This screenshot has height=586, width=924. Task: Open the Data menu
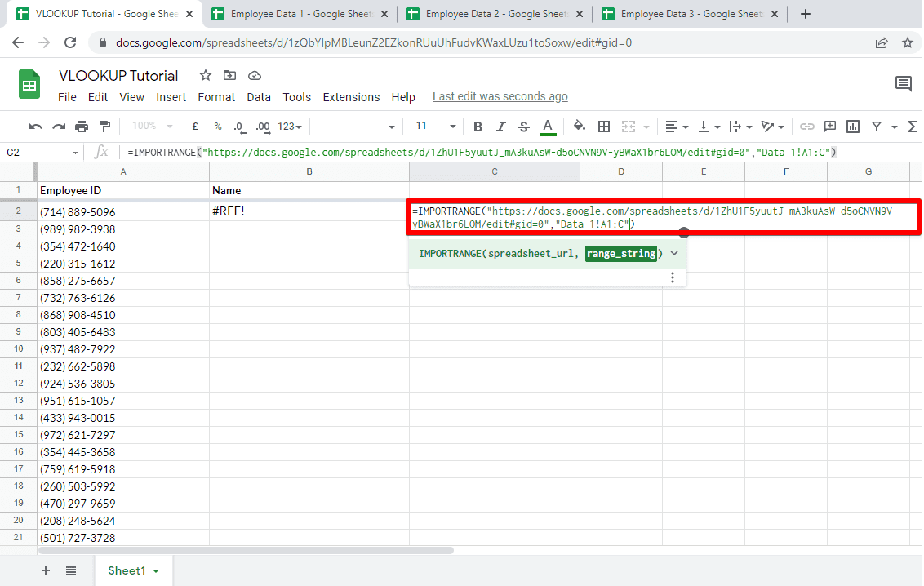[x=259, y=96]
